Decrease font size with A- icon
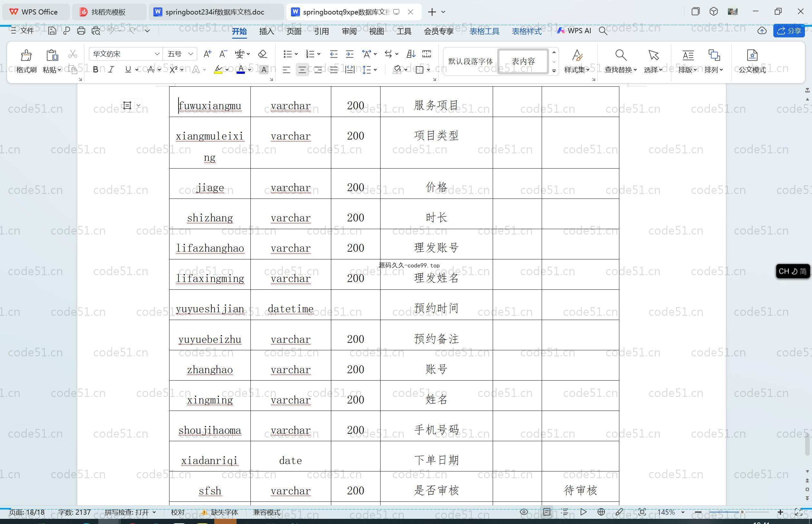The height and width of the screenshot is (524, 812). pyautogui.click(x=223, y=54)
